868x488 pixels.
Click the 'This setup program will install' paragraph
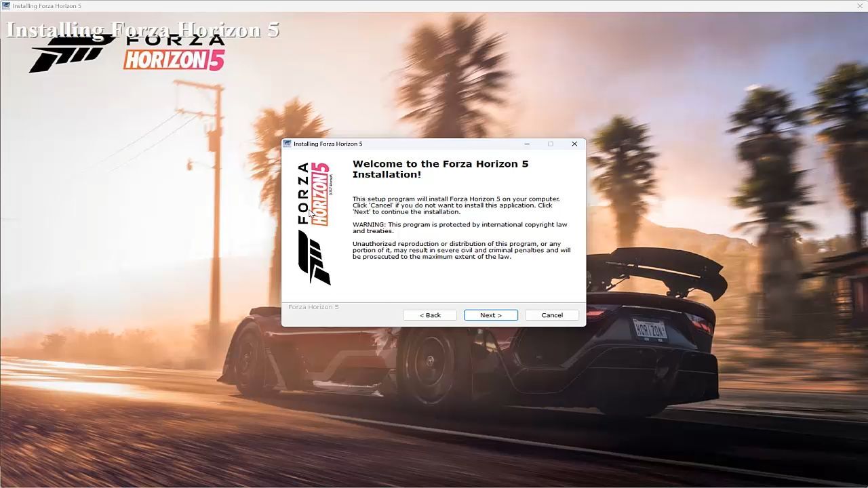pyautogui.click(x=456, y=205)
